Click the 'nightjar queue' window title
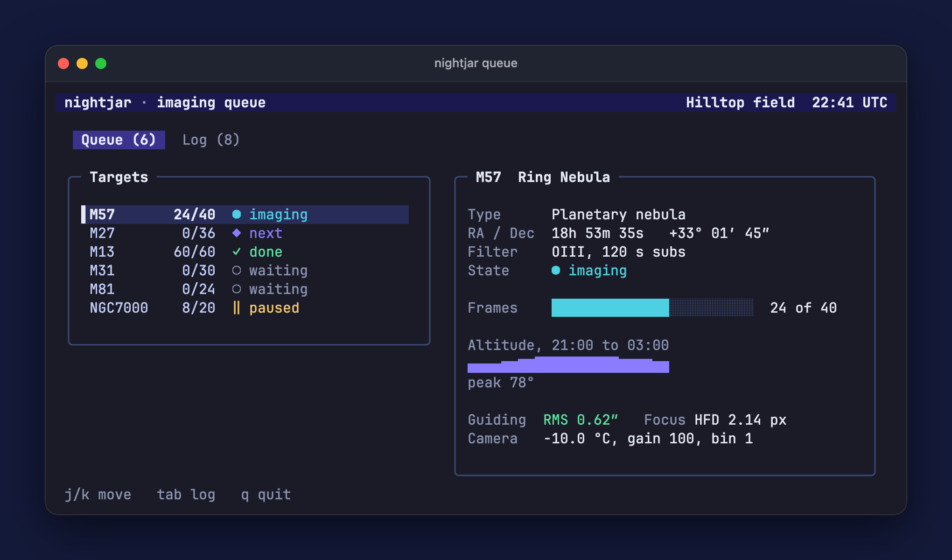 click(476, 63)
